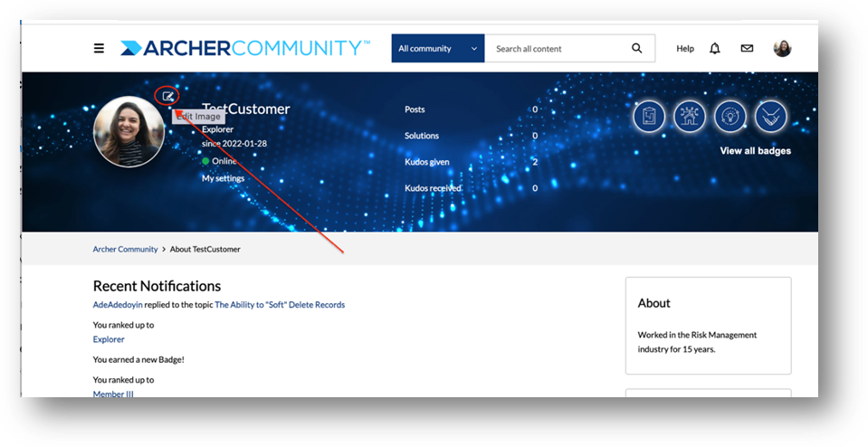Click into Search all content field
This screenshot has width=868, height=447.
(x=558, y=49)
